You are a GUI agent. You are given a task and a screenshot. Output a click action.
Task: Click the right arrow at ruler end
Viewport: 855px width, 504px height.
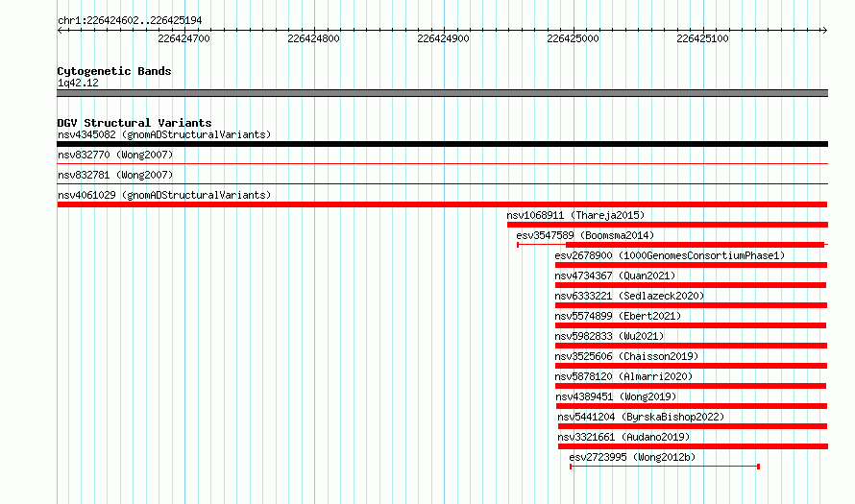pyautogui.click(x=825, y=31)
